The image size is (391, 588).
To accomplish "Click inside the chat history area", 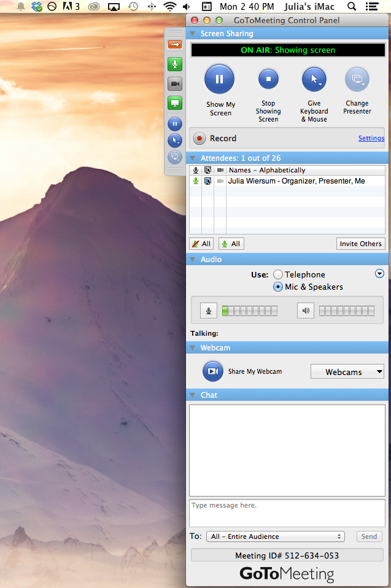I will tap(287, 451).
